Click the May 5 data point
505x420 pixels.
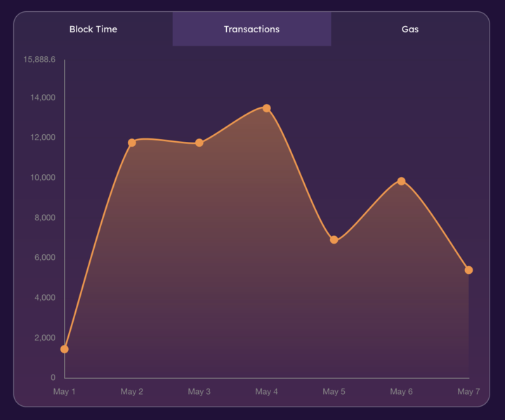pyautogui.click(x=334, y=239)
